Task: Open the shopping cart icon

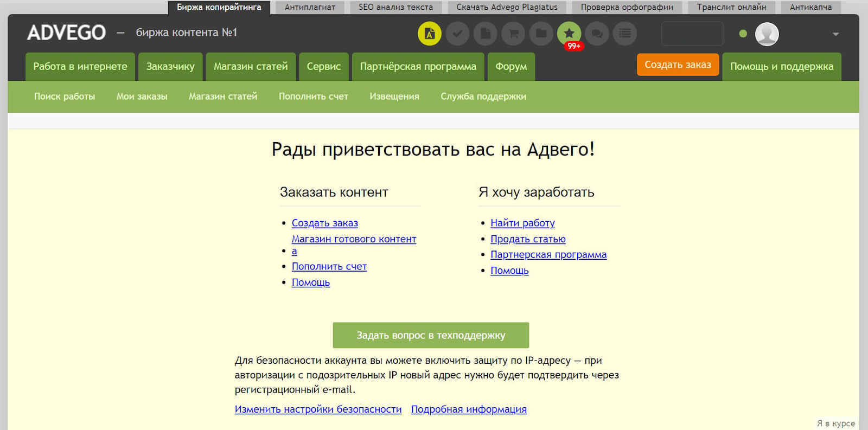Action: (x=513, y=34)
